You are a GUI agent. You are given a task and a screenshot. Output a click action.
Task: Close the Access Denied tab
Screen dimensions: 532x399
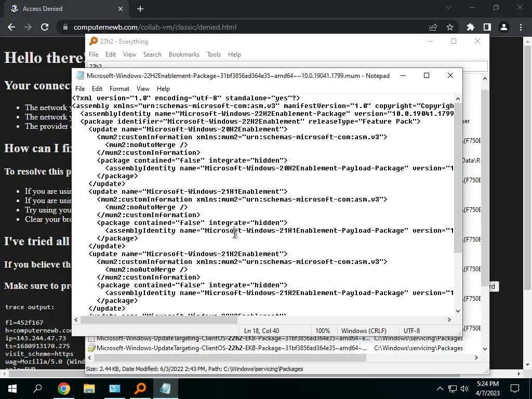[121, 9]
